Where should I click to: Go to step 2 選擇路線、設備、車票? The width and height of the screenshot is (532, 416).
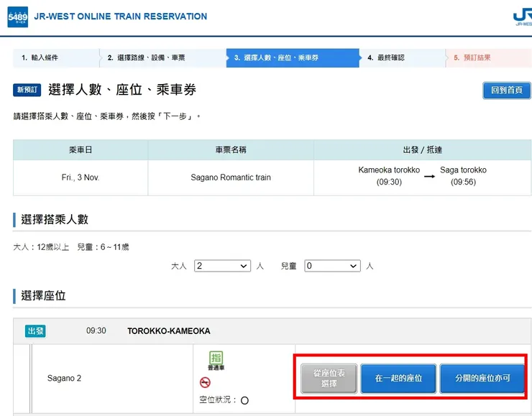163,57
